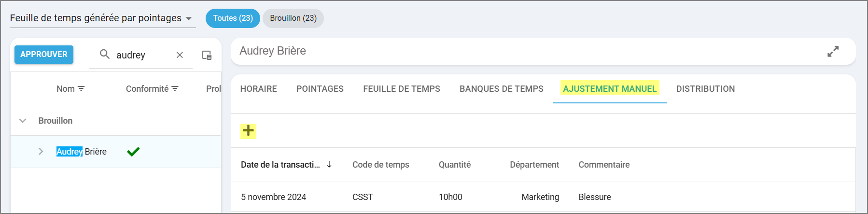Select the Distribution tab
This screenshot has height=214, width=868.
click(x=705, y=89)
